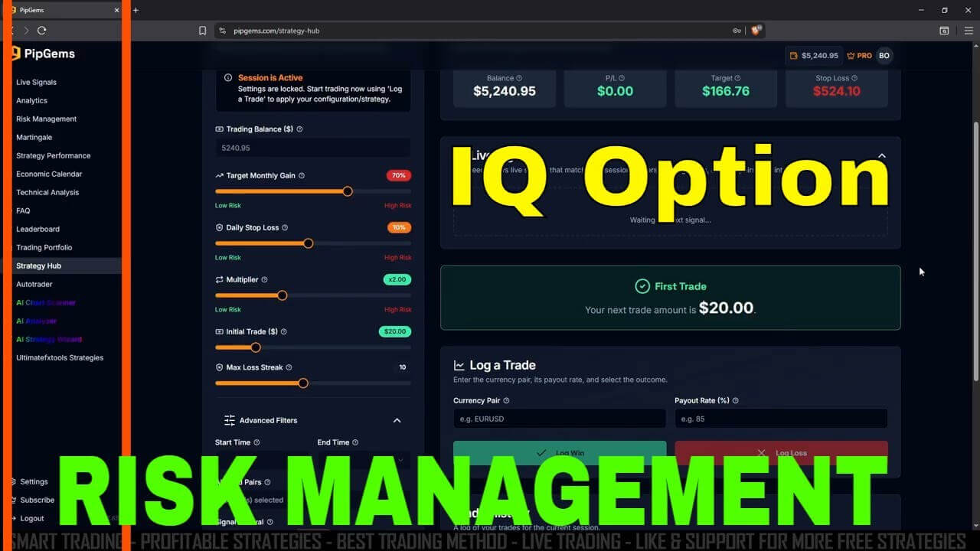Open the Risk Management page

47,119
